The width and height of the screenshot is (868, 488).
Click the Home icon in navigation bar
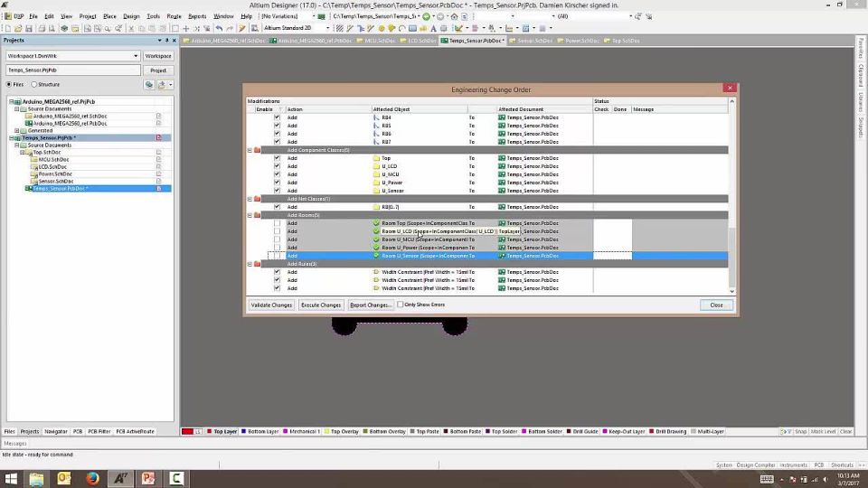454,16
